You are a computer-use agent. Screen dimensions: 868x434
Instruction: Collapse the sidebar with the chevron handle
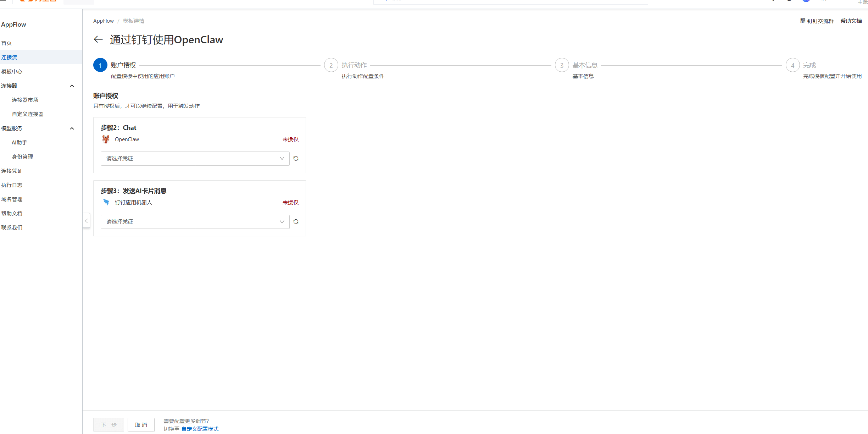pos(86,221)
